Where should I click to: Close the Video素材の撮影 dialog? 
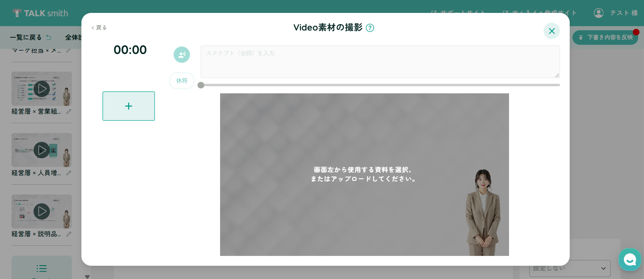tap(552, 31)
